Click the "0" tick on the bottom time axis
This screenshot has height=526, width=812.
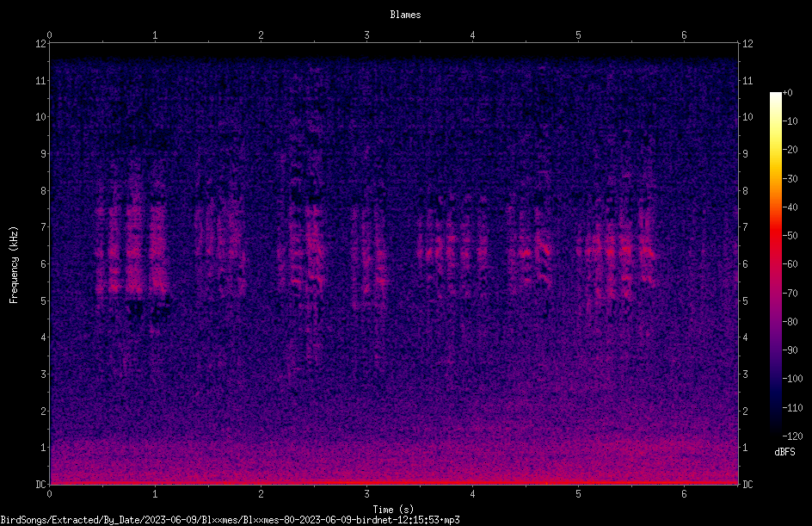pyautogui.click(x=49, y=494)
